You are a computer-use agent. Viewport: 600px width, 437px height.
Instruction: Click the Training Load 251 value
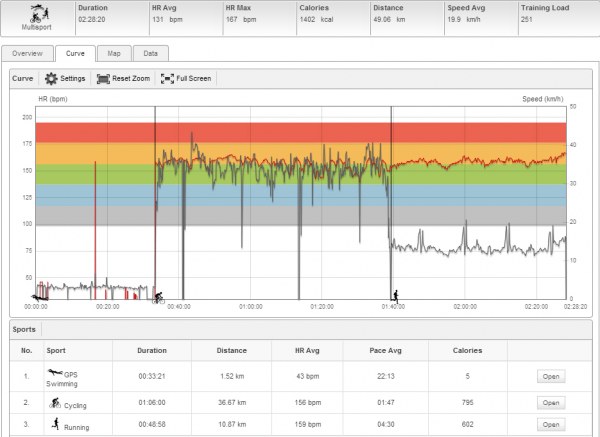coord(527,20)
